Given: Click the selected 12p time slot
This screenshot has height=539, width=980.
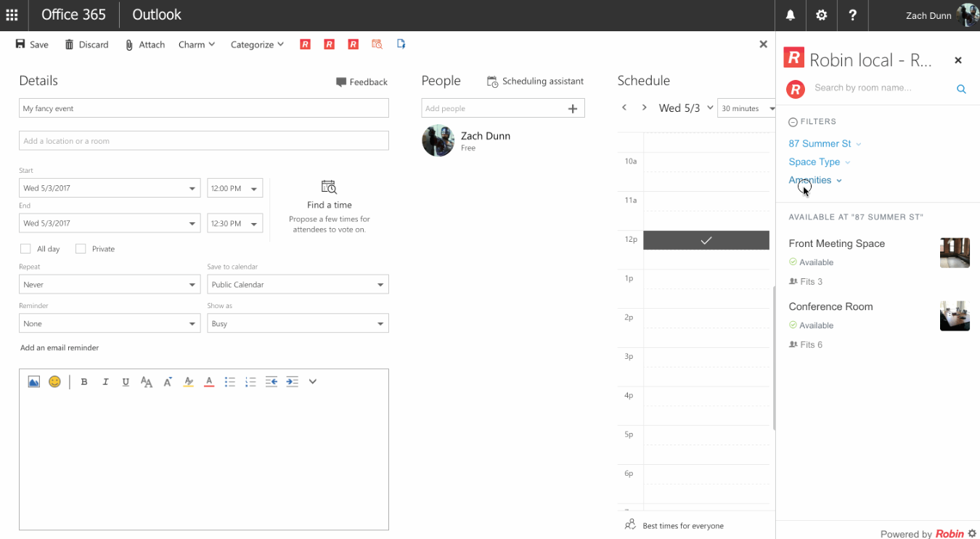Looking at the screenshot, I should 706,240.
